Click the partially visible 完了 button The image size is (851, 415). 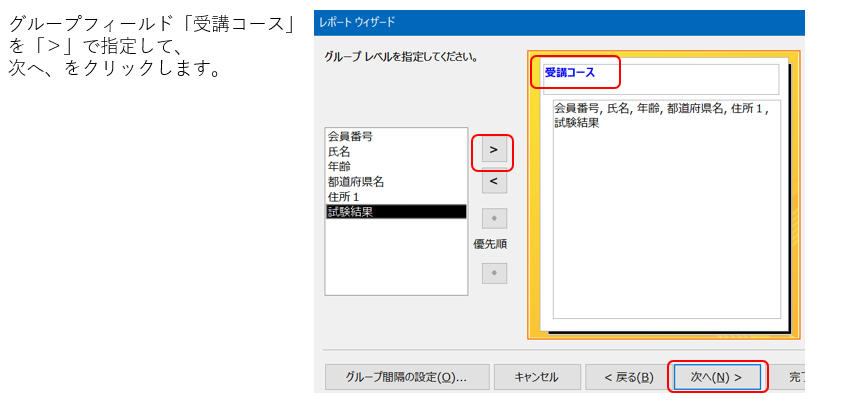(x=794, y=377)
